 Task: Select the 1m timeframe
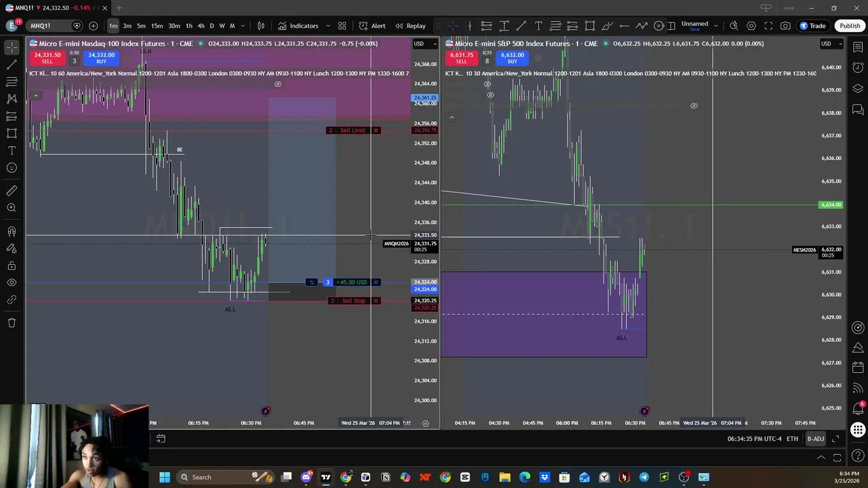pos(113,26)
